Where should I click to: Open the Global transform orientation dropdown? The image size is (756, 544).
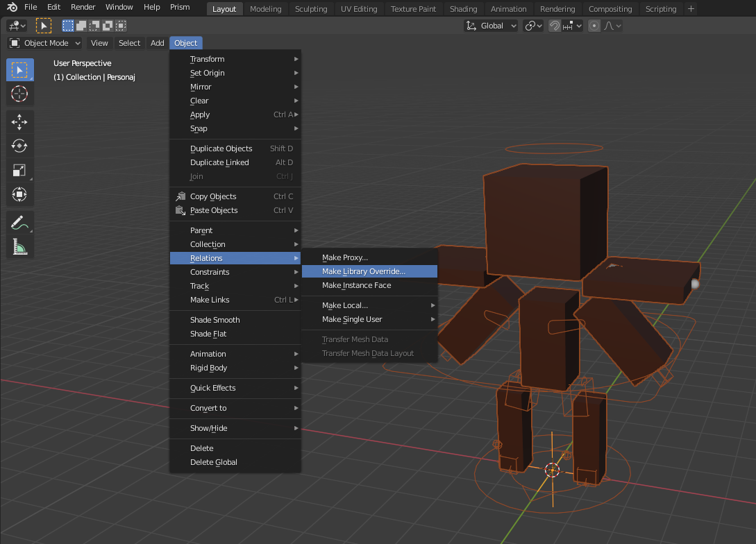[491, 26]
